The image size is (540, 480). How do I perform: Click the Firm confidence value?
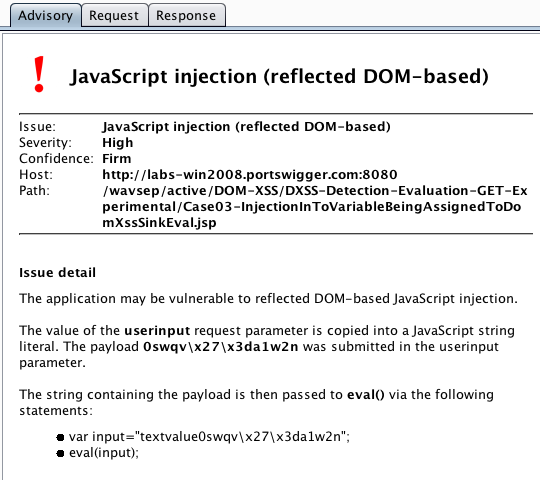pyautogui.click(x=116, y=158)
